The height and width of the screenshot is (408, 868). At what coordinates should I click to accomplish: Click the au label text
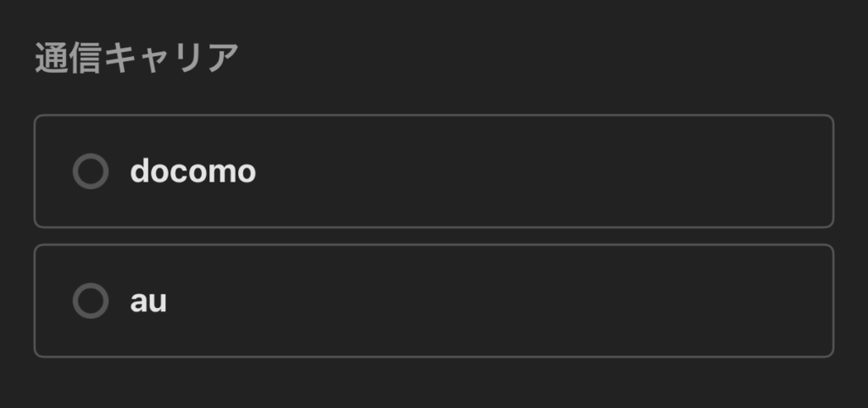[148, 301]
